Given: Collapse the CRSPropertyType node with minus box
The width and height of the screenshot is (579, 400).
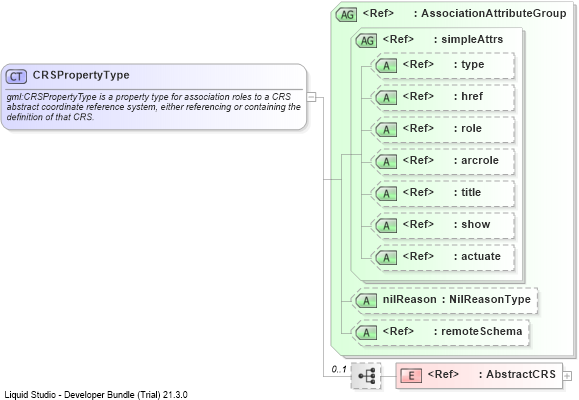Looking at the screenshot, I should coord(311,97).
